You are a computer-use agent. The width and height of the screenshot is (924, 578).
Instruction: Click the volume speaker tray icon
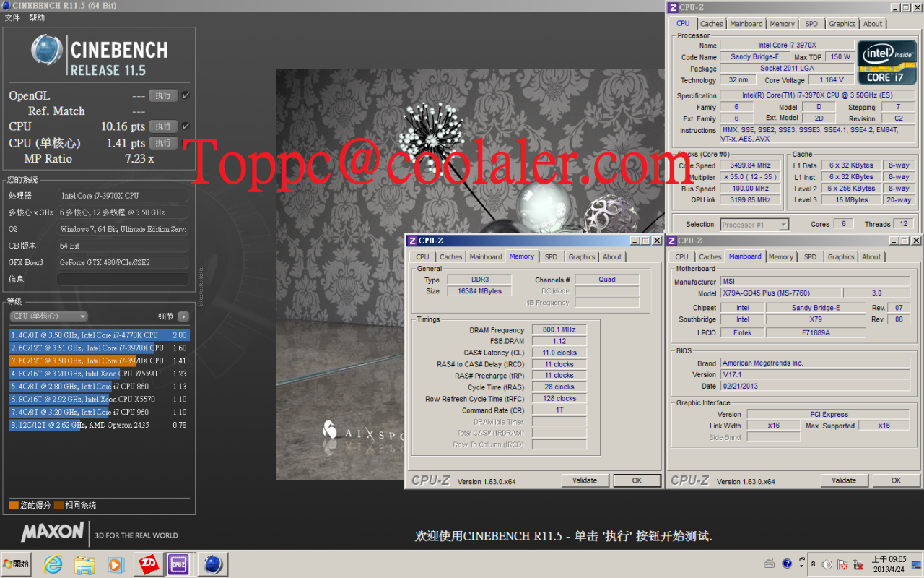pyautogui.click(x=827, y=564)
